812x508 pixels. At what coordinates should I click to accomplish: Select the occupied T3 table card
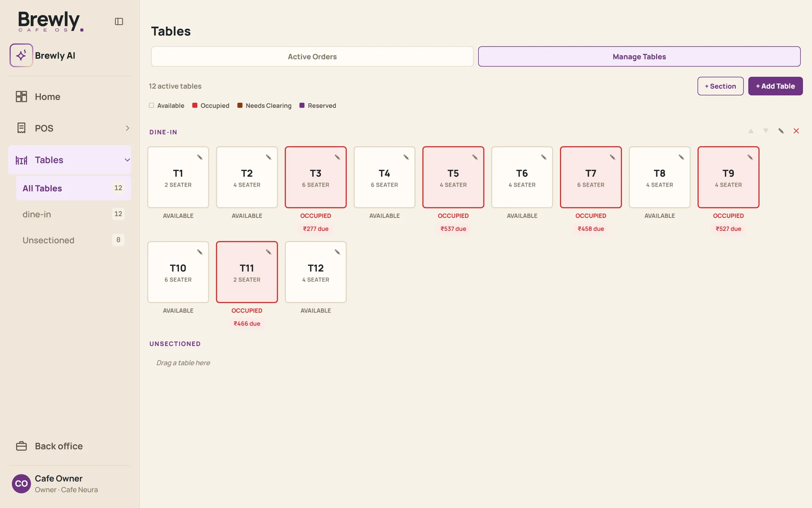coord(315,177)
